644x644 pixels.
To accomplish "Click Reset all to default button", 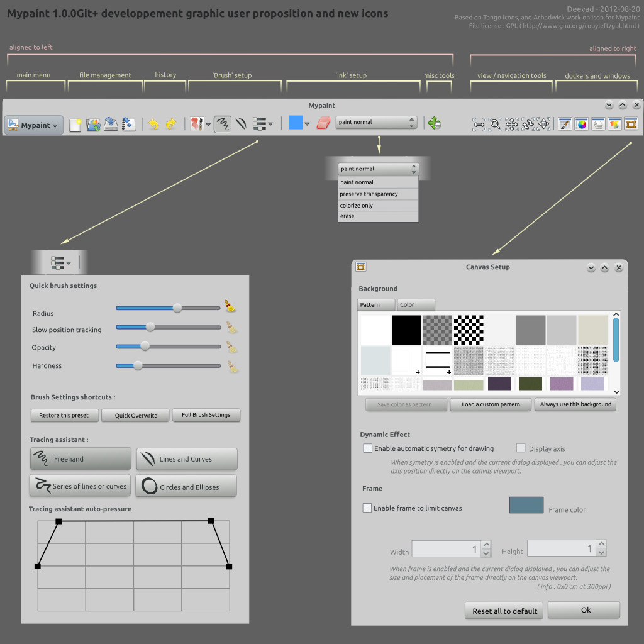I will point(505,611).
